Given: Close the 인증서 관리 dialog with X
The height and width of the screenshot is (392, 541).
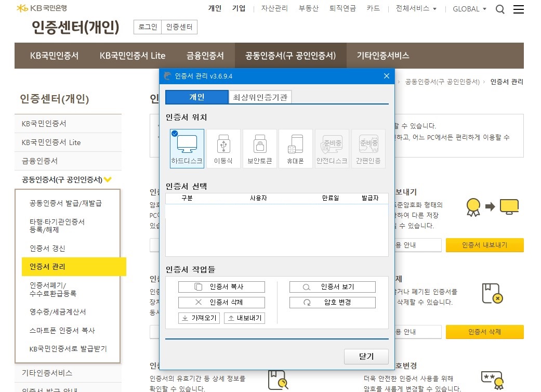Looking at the screenshot, I should coord(387,76).
